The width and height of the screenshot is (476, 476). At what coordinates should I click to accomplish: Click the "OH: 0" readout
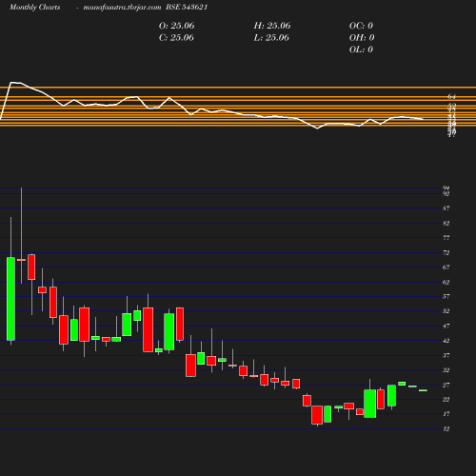tap(362, 38)
